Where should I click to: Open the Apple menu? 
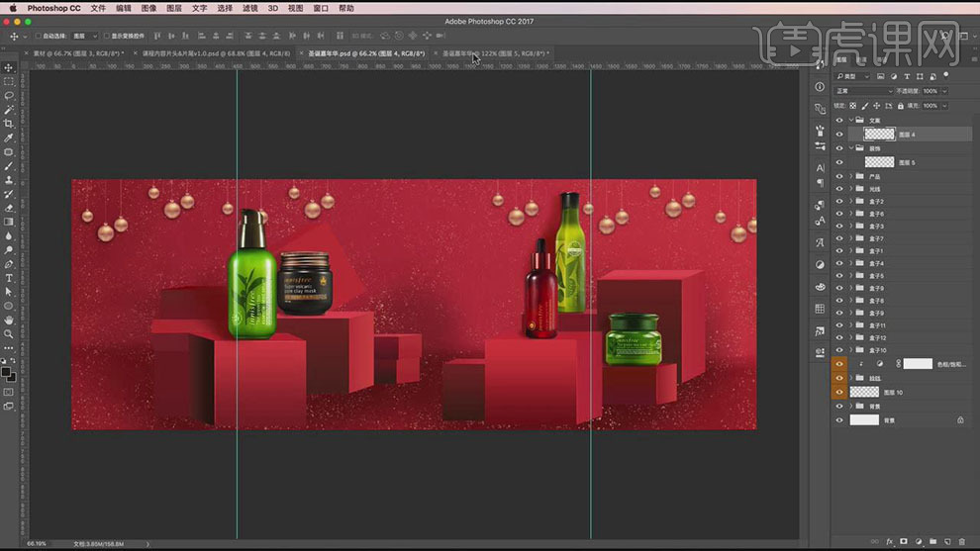click(13, 8)
